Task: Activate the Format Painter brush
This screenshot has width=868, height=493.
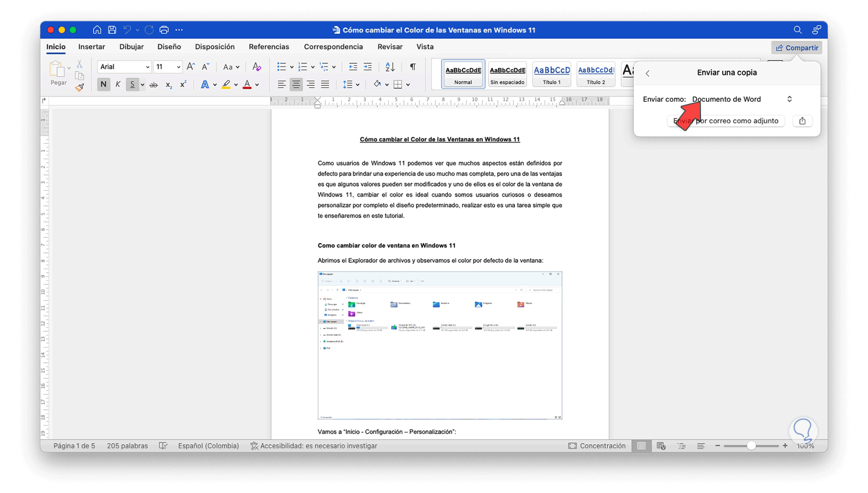Action: click(x=80, y=87)
